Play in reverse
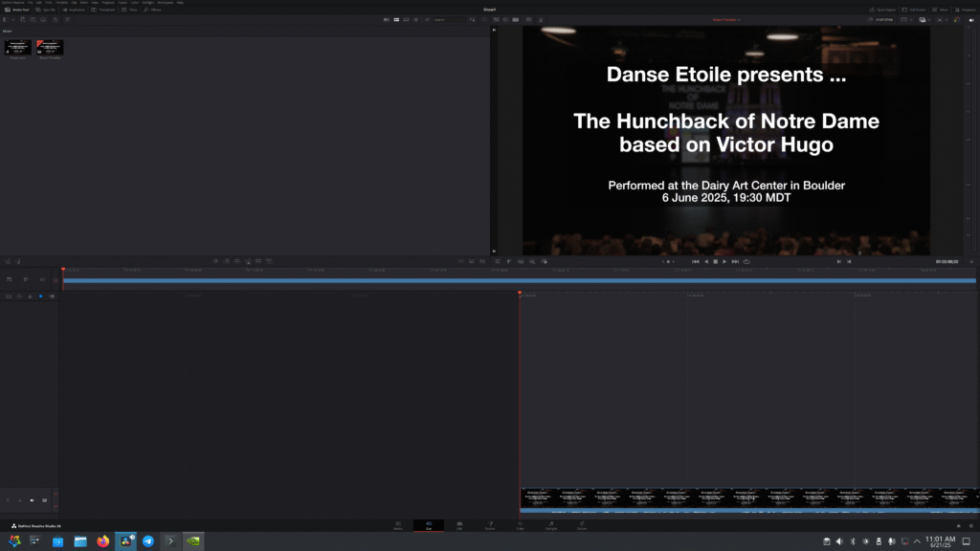Viewport: 980px width, 551px height. (706, 262)
